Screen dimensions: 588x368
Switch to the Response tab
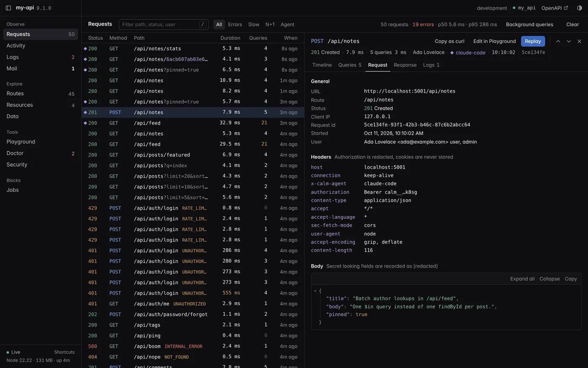[x=405, y=65]
